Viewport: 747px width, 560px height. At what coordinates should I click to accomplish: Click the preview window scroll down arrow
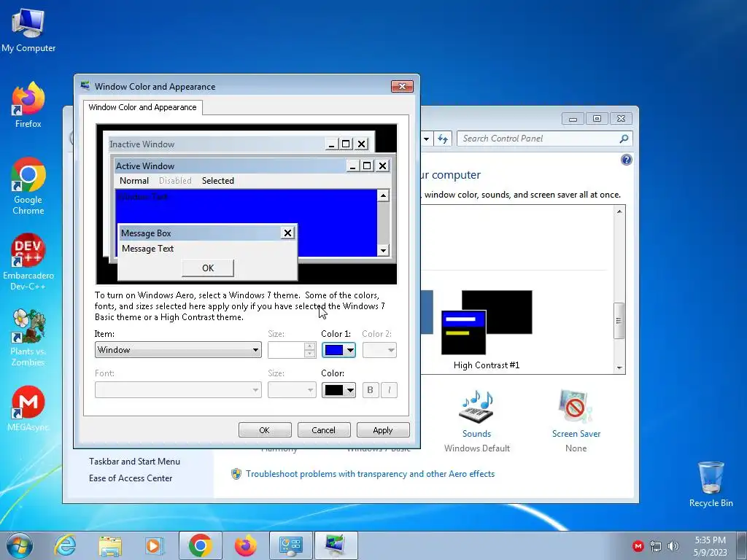(x=383, y=251)
